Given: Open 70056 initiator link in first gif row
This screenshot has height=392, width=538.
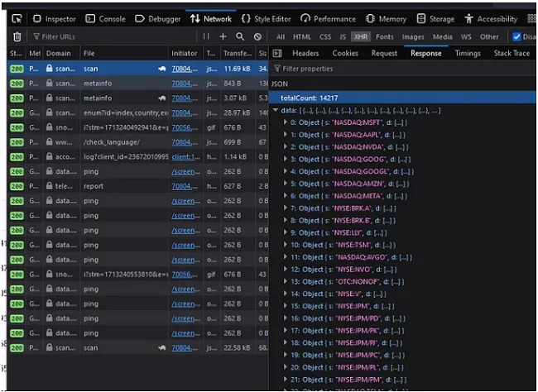Looking at the screenshot, I should [185, 127].
